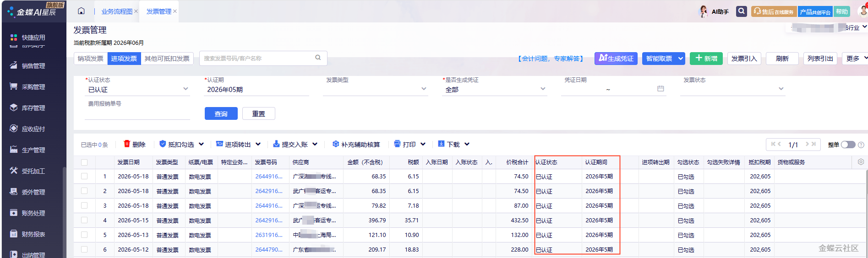Tick the select-all checkbox in table header
868x258 pixels.
pos(84,162)
